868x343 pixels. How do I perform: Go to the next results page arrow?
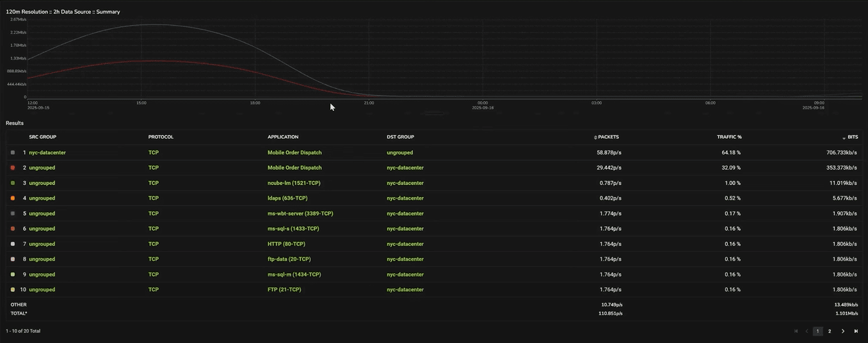coord(843,331)
